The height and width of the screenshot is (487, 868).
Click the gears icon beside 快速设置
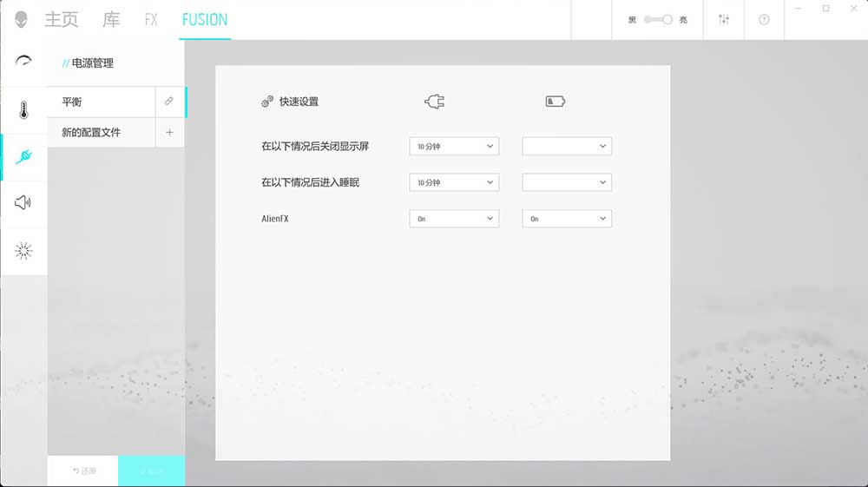pyautogui.click(x=267, y=102)
